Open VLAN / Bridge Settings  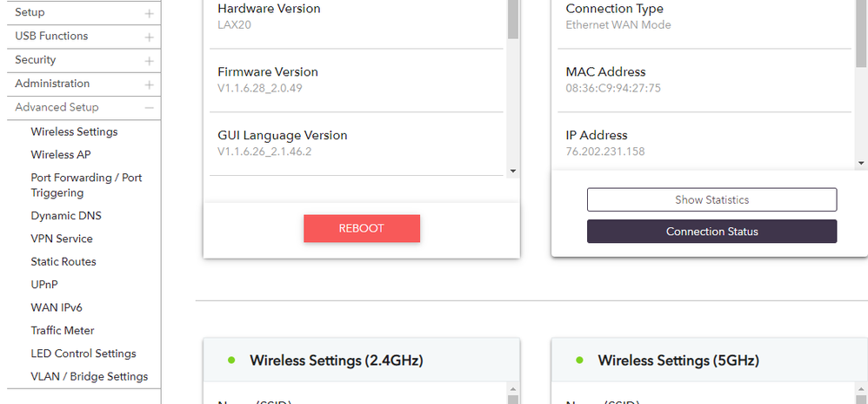click(90, 377)
